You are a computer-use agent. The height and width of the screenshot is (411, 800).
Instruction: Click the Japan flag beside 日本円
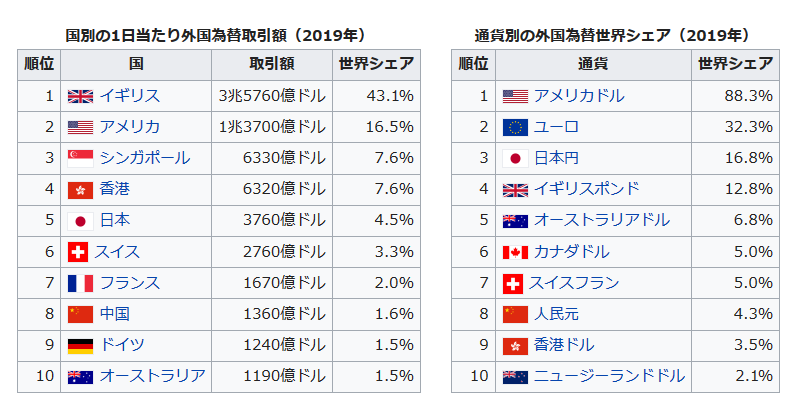coord(515,158)
